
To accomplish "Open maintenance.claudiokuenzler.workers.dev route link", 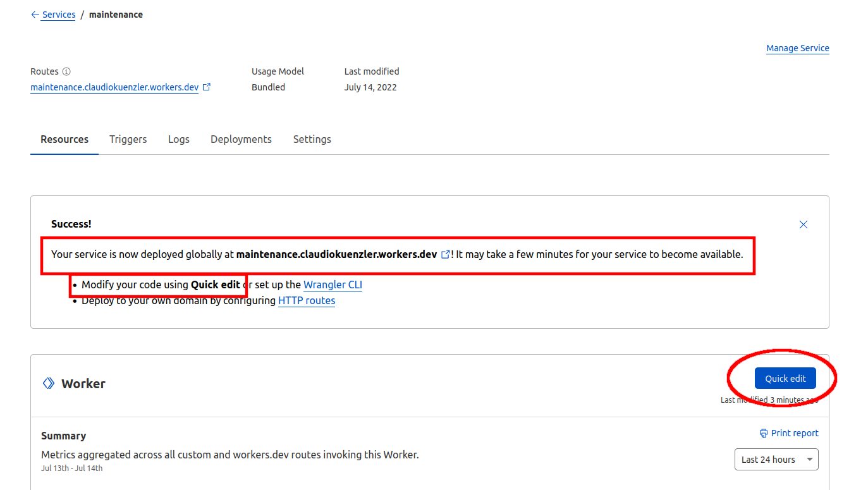I will pos(114,87).
